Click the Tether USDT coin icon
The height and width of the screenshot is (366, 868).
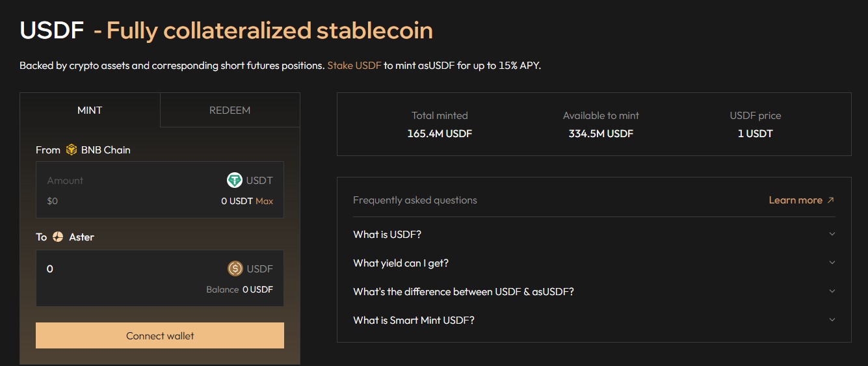tap(235, 180)
